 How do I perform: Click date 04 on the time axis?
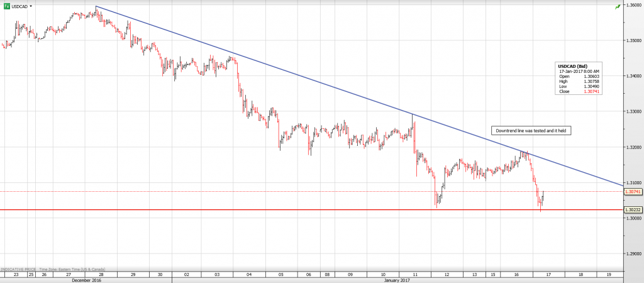point(250,274)
